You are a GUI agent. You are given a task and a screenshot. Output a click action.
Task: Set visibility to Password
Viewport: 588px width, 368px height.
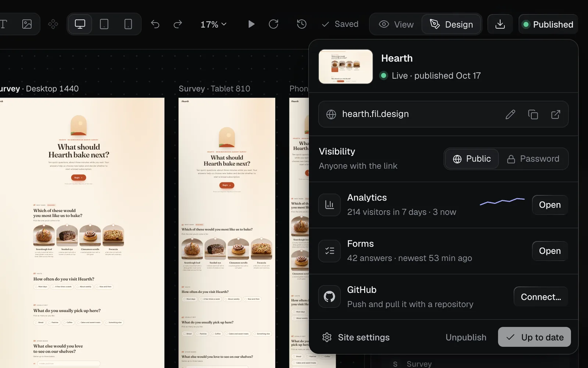click(x=533, y=159)
